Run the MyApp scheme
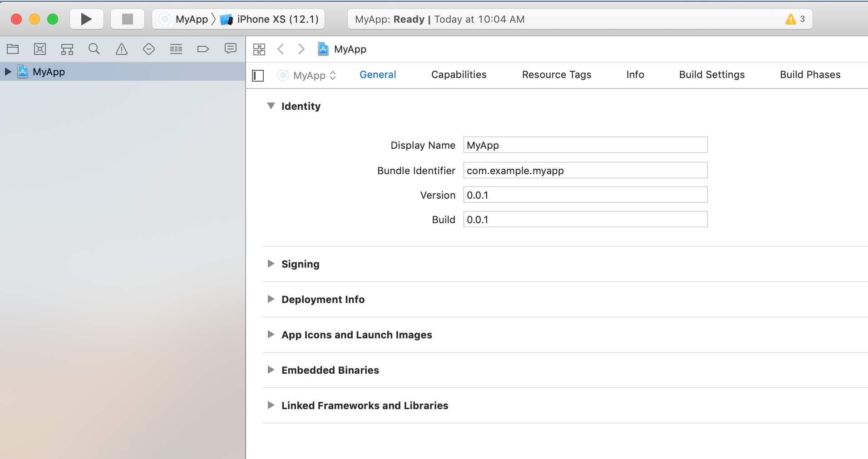The width and height of the screenshot is (868, 459). coord(86,19)
